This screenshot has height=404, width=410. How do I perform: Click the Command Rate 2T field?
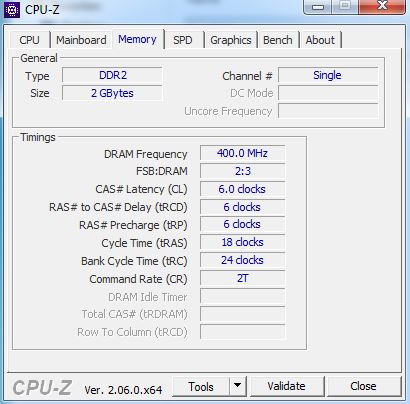coord(242,278)
